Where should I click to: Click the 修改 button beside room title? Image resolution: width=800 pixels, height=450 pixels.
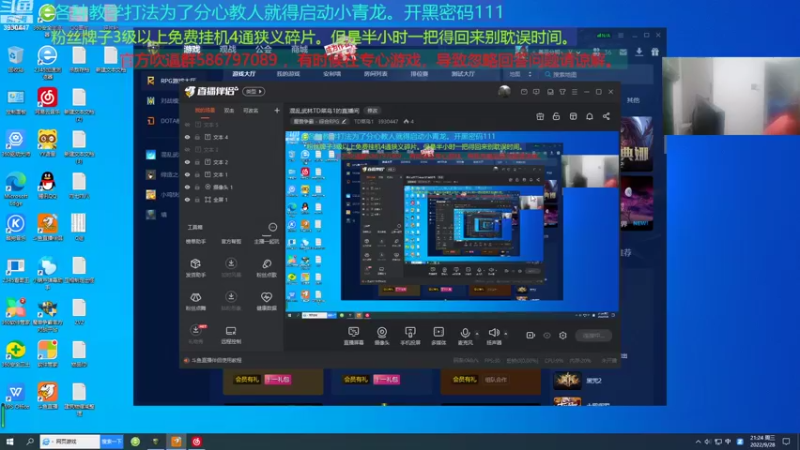(372, 111)
